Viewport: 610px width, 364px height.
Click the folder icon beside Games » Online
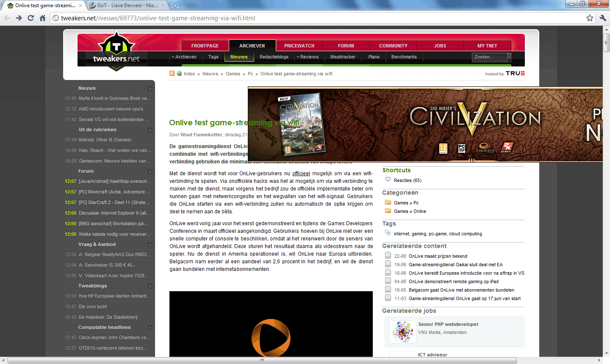pyautogui.click(x=388, y=211)
